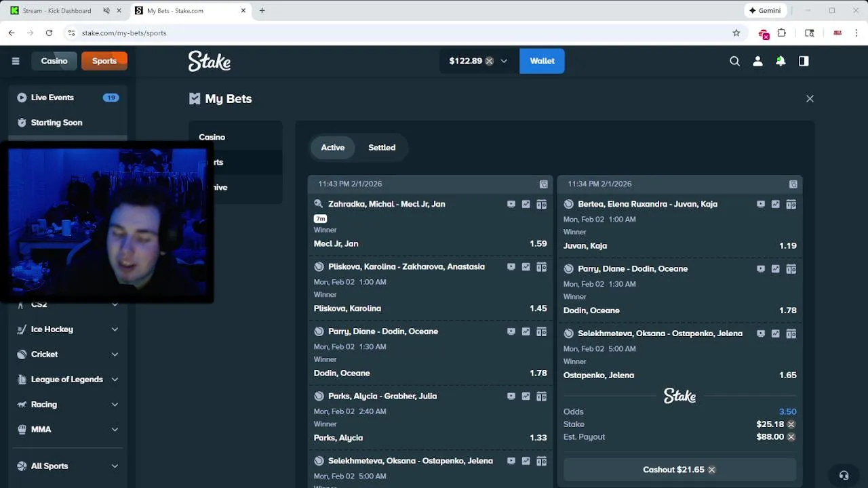868x488 pixels.
Task: Close the My Bets - Stake.com tab
Action: click(x=243, y=11)
